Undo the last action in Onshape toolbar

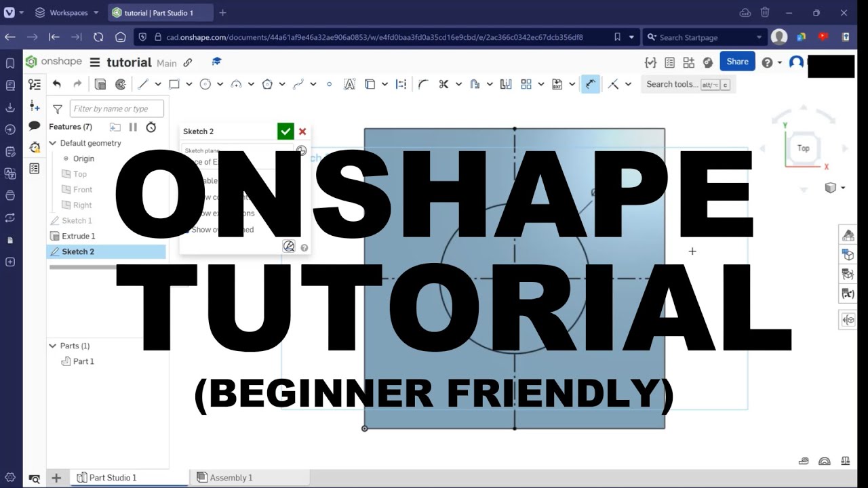[x=57, y=84]
